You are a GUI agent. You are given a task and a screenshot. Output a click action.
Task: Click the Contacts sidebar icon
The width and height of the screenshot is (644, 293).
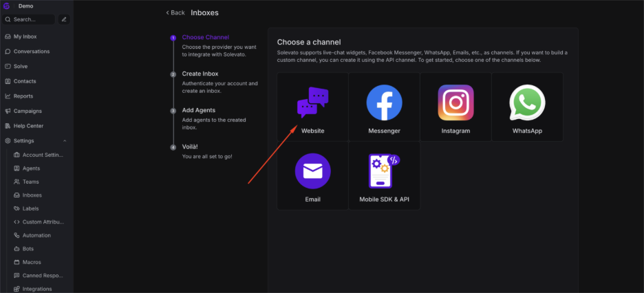(8, 81)
